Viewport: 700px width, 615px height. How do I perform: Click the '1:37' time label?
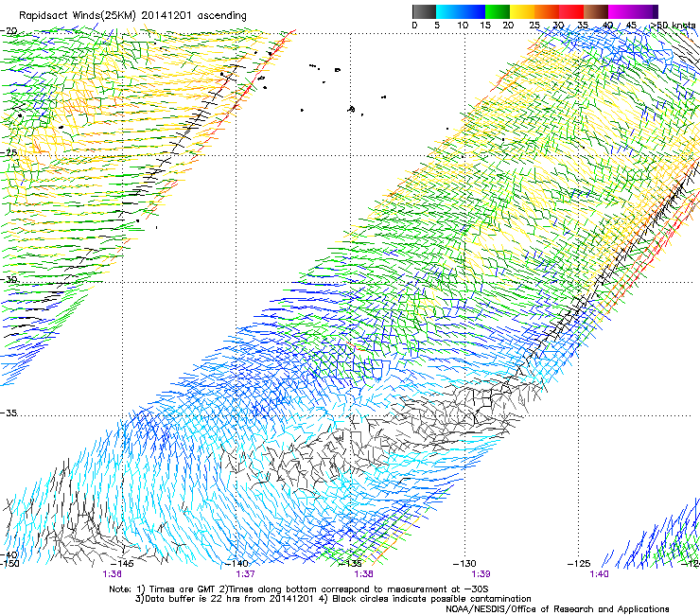[x=246, y=574]
